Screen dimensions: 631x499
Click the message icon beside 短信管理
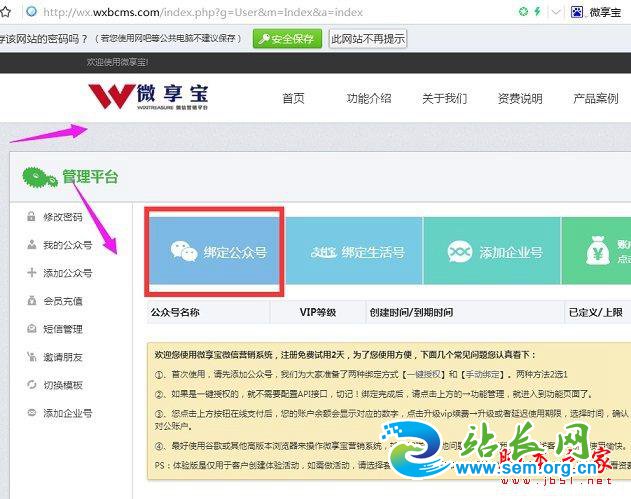[x=31, y=328]
